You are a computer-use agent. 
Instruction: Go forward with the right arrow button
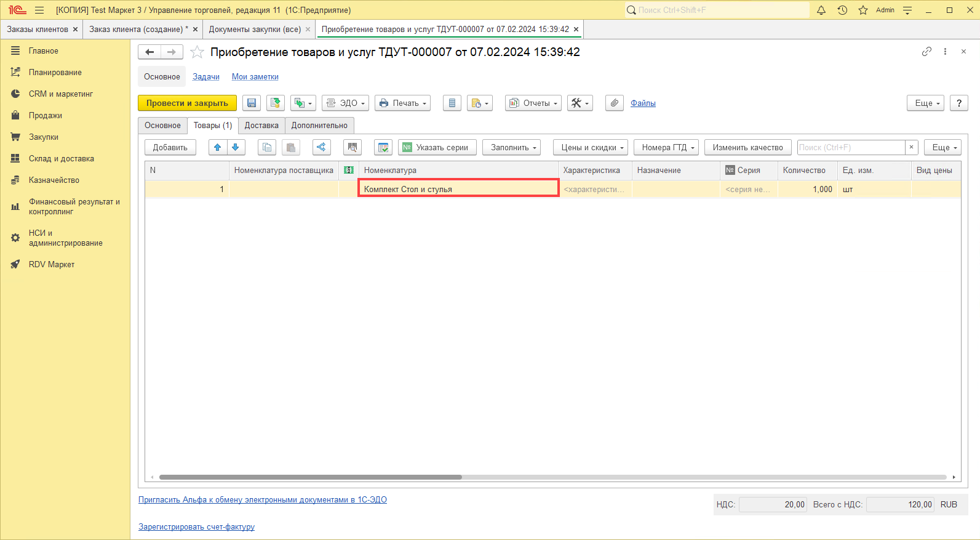(172, 52)
